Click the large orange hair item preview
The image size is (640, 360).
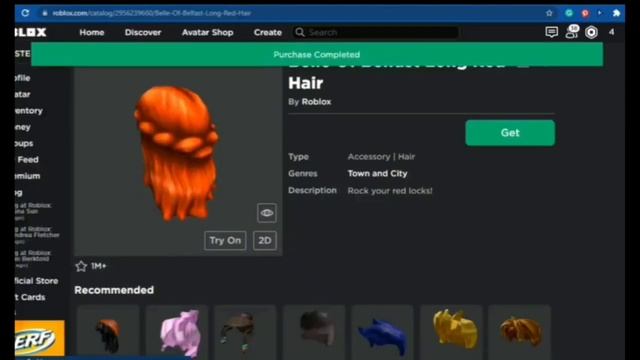click(177, 154)
